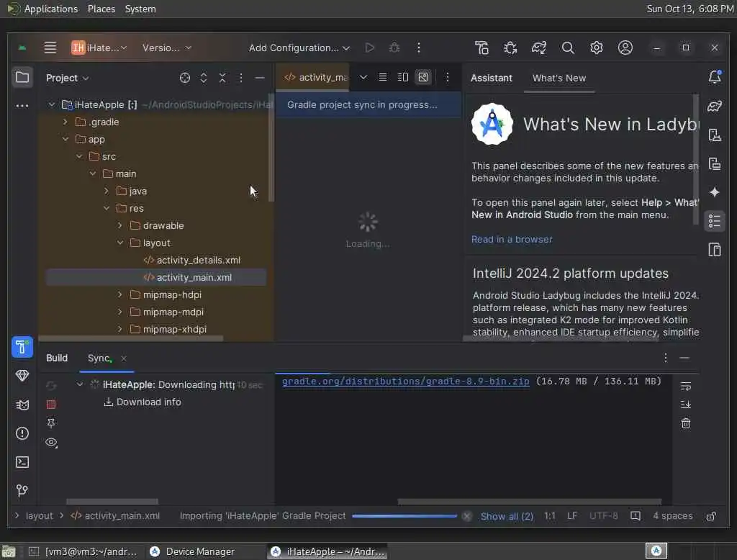Toggle pin tab in Build panel
737x560 pixels.
pos(51,423)
